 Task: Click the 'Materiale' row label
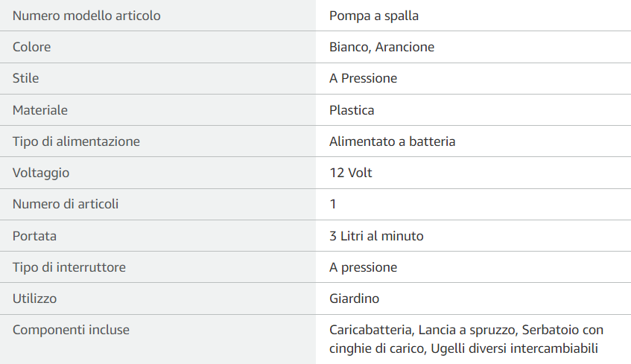40,110
